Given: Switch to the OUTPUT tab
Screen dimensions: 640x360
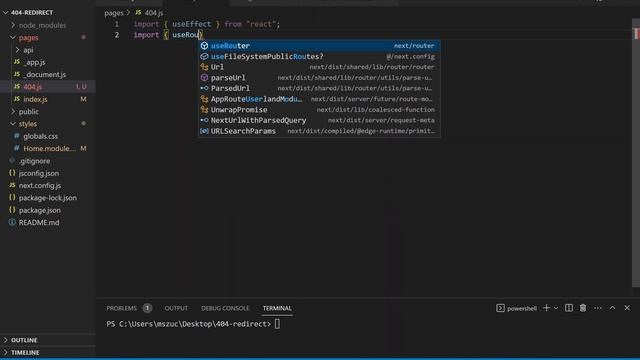Looking at the screenshot, I should (176, 308).
